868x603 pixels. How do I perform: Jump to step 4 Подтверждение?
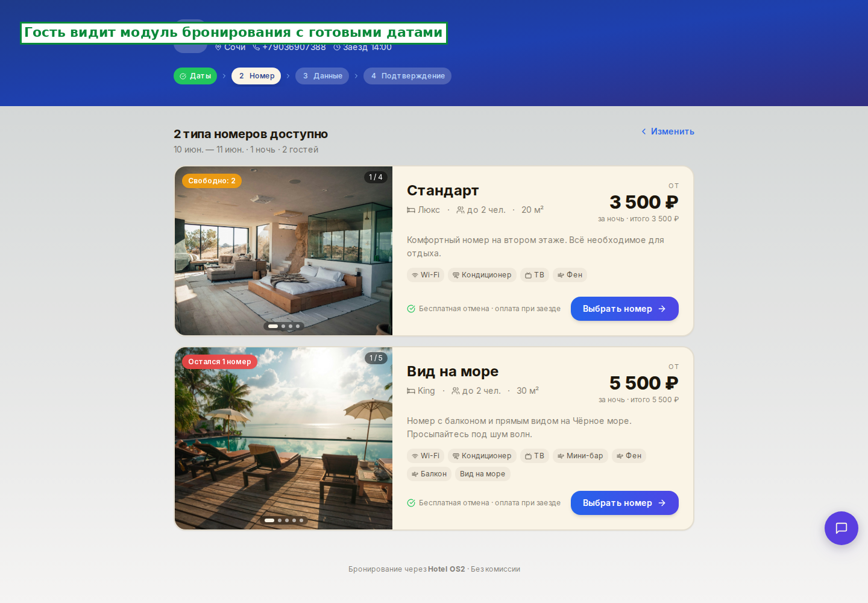pos(407,76)
